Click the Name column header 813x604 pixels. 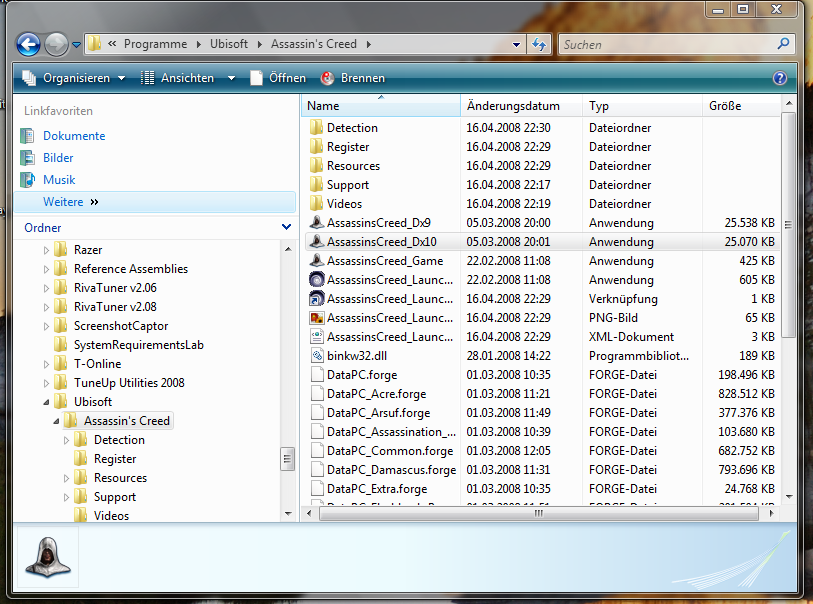[381, 106]
